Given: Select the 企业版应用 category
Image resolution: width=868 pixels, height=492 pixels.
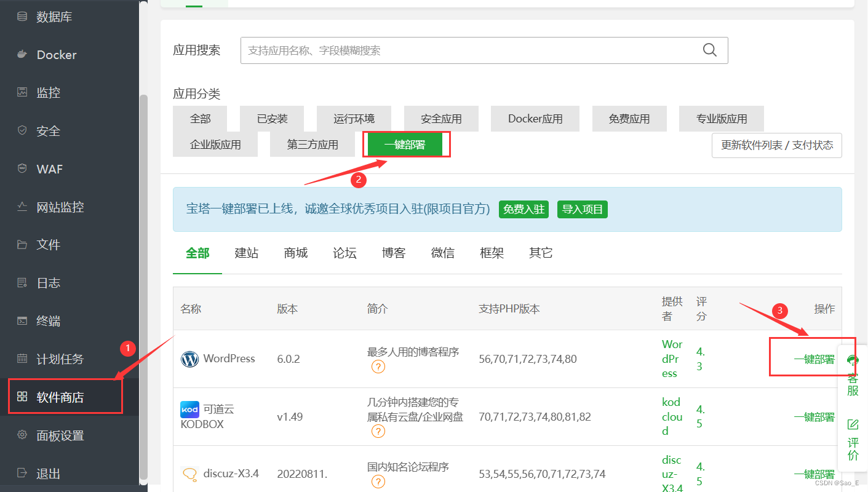Looking at the screenshot, I should tap(215, 145).
